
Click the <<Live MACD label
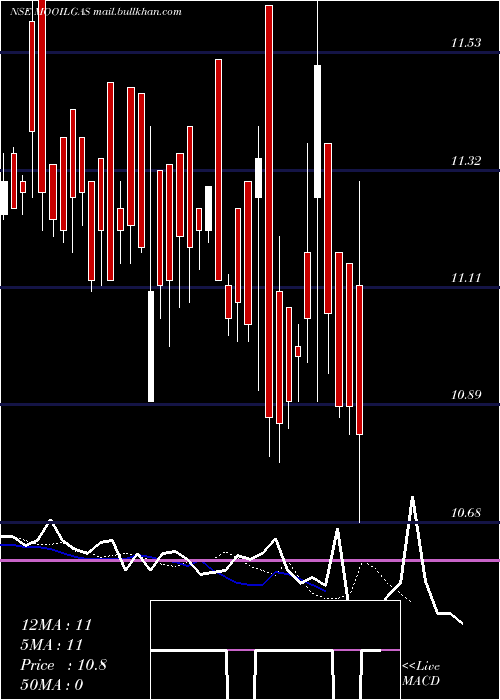[x=421, y=674]
